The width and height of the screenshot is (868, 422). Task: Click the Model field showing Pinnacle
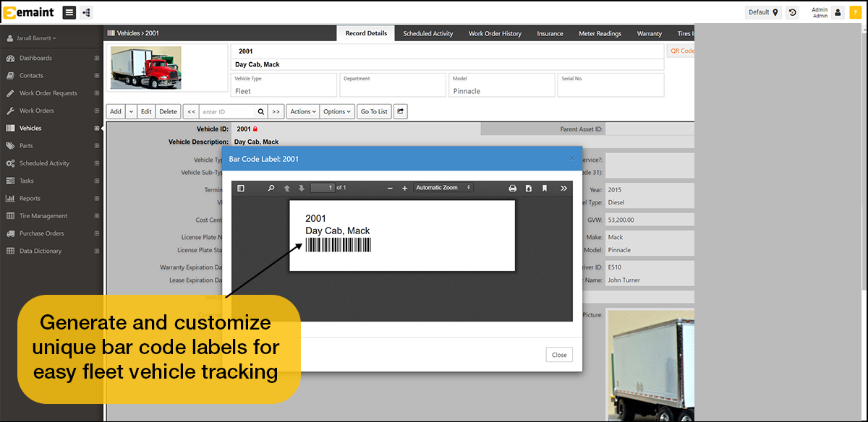coord(502,85)
